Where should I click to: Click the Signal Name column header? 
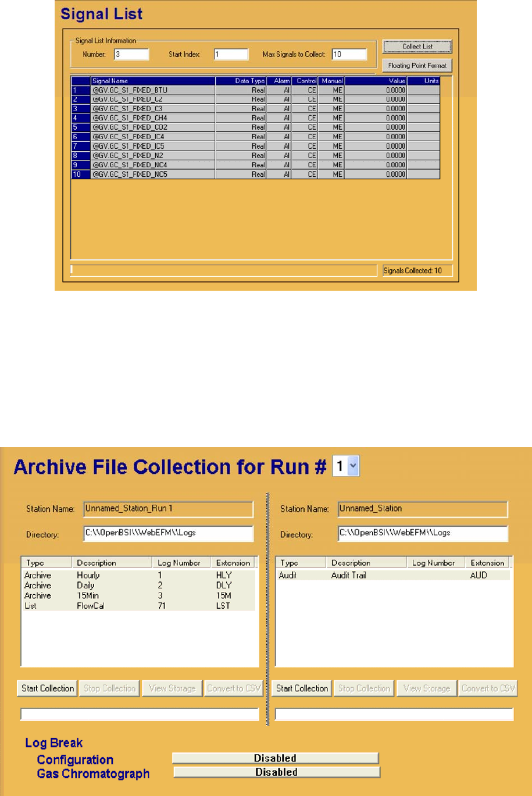tap(153, 81)
